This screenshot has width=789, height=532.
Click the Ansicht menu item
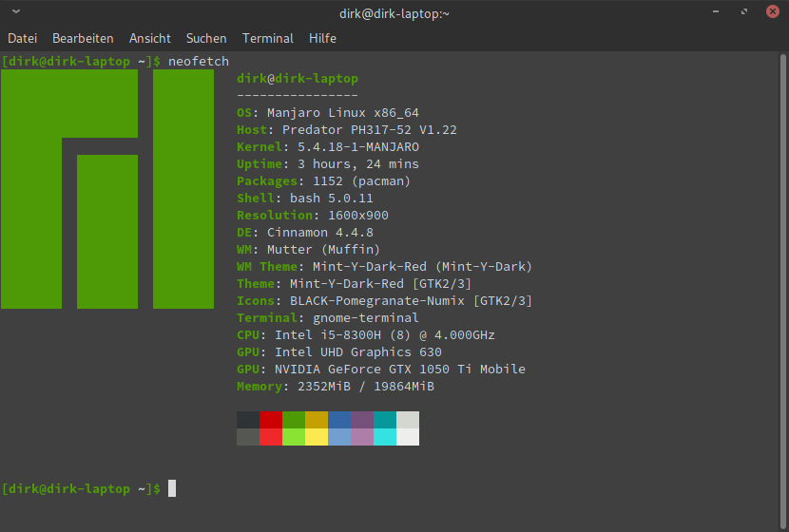click(150, 38)
